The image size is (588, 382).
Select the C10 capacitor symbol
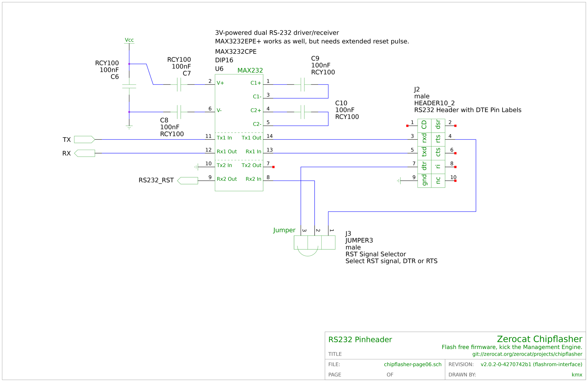pyautogui.click(x=303, y=112)
